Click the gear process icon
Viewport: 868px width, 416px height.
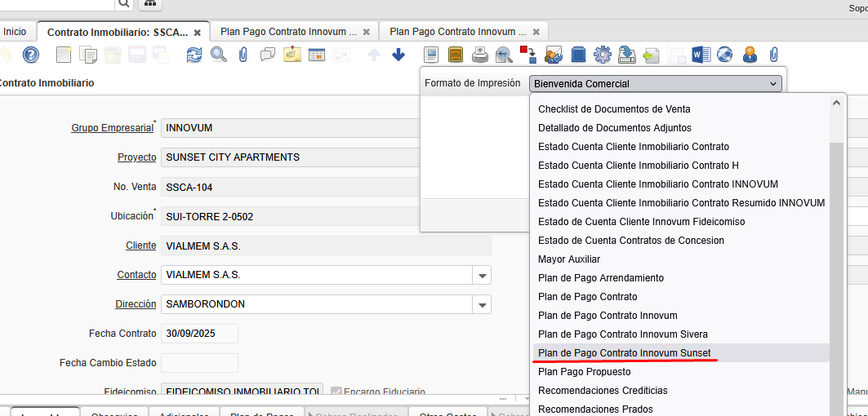[x=603, y=55]
